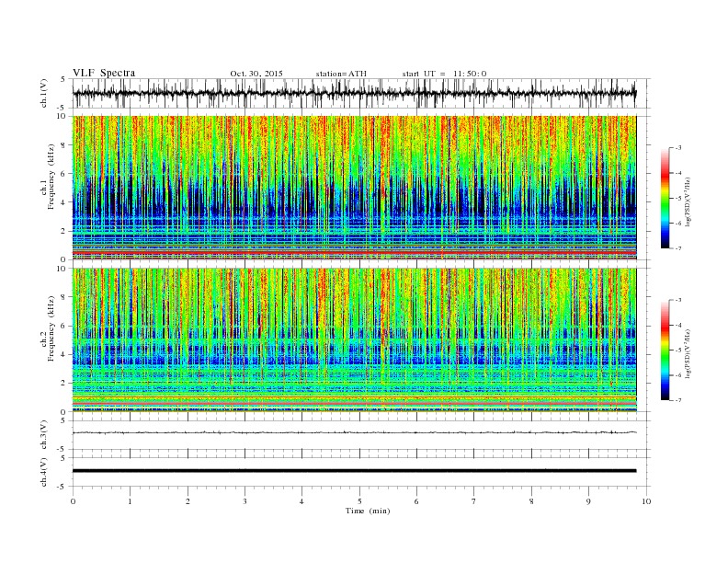
Task: Click time axis tick label "10"
Action: coord(646,501)
